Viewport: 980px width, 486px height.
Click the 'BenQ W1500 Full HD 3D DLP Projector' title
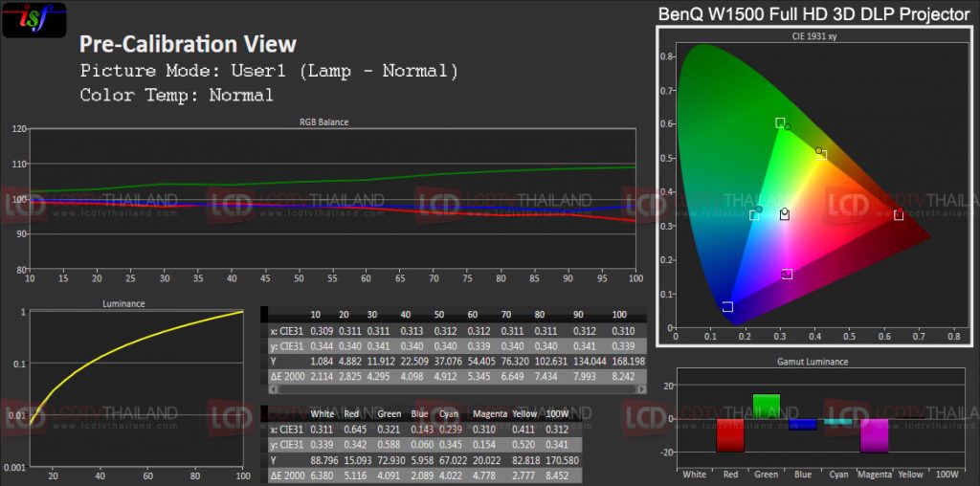pyautogui.click(x=813, y=15)
